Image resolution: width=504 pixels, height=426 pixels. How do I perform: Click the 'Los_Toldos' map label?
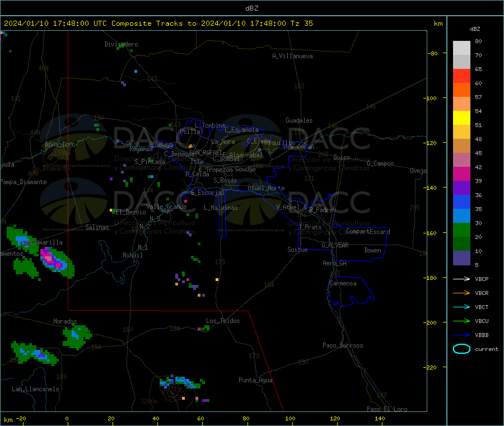223,321
